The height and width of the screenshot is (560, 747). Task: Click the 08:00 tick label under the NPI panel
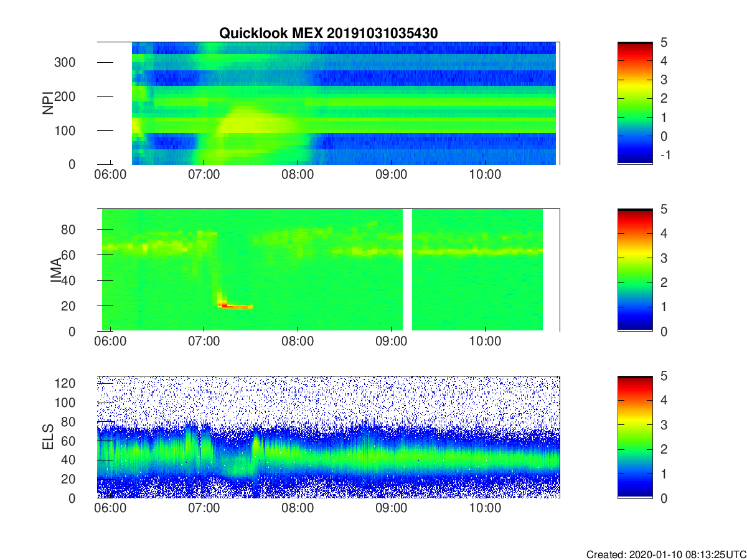point(298,175)
